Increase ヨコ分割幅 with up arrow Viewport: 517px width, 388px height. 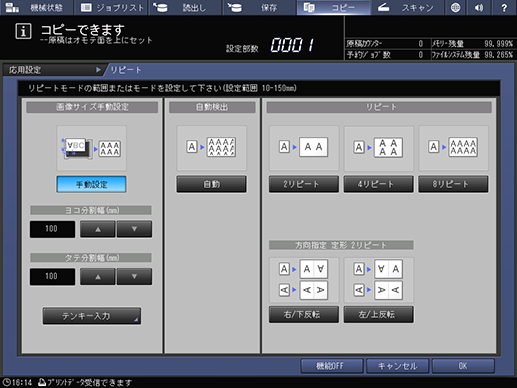98,229
